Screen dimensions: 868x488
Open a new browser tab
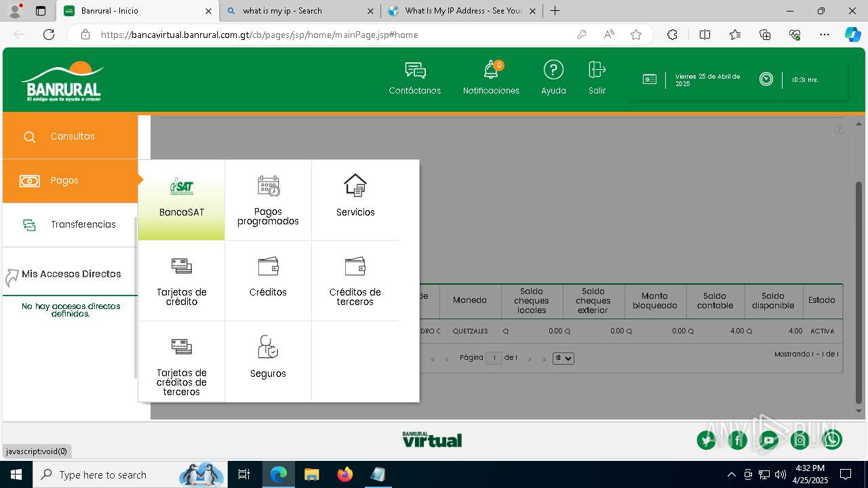click(x=555, y=11)
